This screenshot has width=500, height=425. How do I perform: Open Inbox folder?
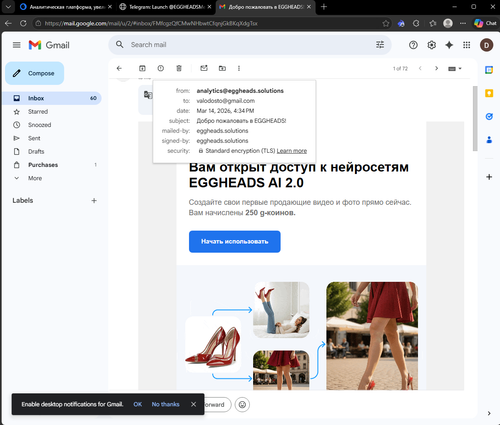(52, 98)
